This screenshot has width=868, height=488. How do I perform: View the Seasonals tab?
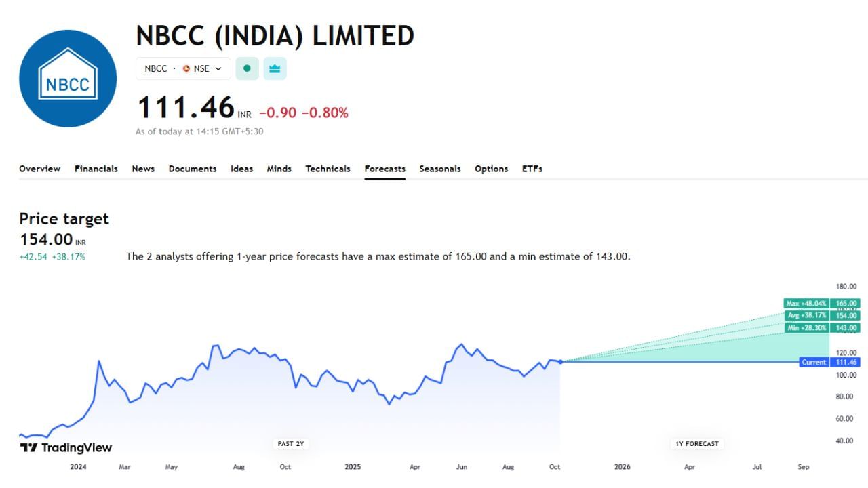[439, 169]
